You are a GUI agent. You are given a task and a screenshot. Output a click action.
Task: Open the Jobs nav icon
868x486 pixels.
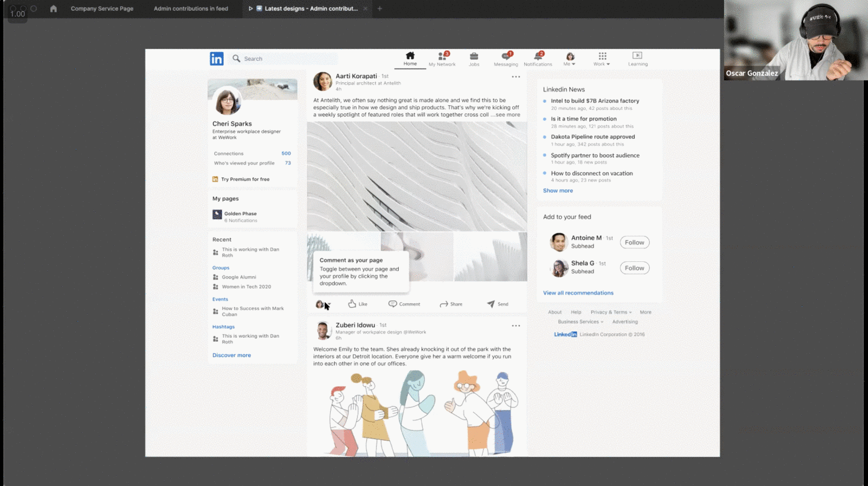click(x=474, y=59)
